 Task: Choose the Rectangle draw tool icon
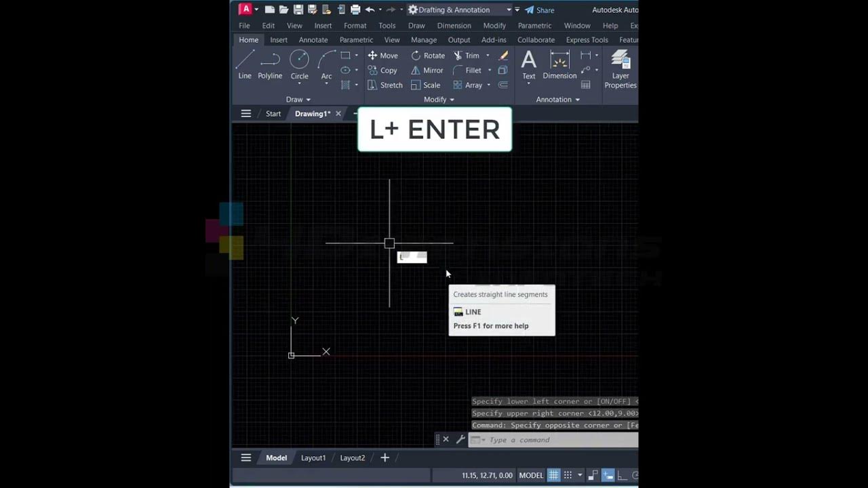pos(346,56)
